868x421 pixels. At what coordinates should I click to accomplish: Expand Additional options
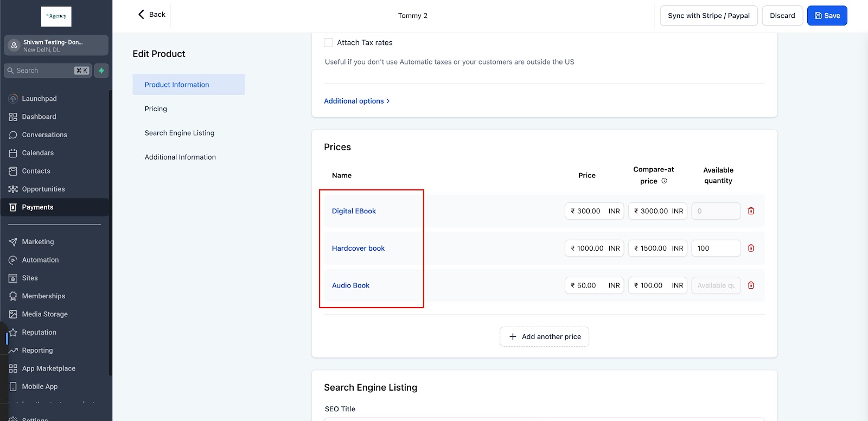pyautogui.click(x=356, y=101)
